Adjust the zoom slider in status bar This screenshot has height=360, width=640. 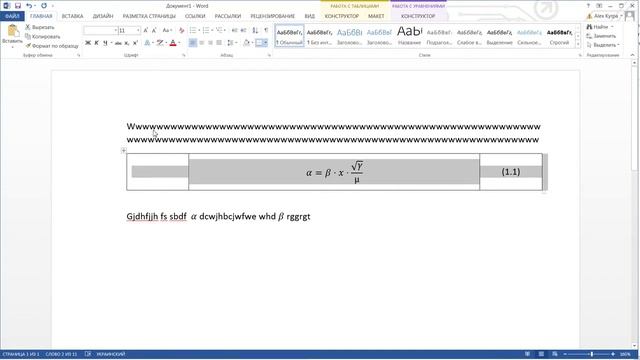[x=591, y=354]
